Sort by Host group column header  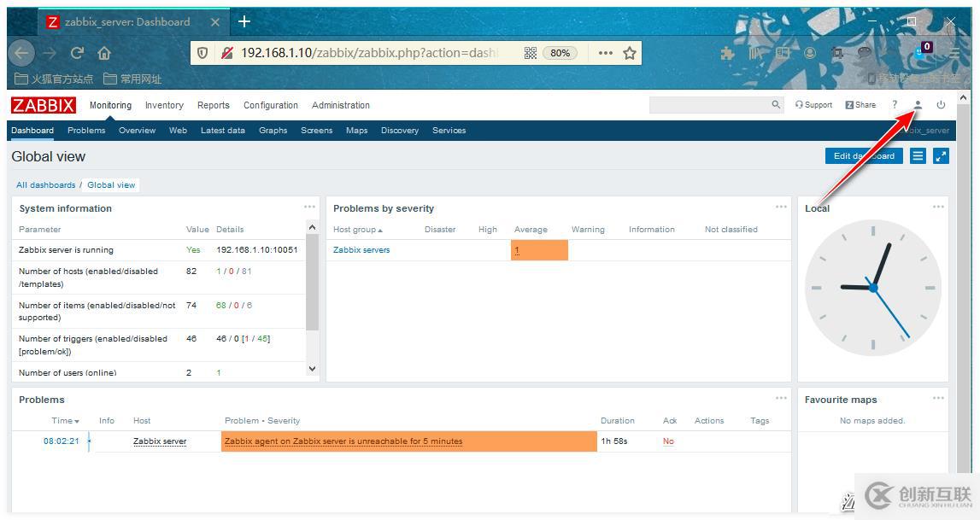click(357, 230)
